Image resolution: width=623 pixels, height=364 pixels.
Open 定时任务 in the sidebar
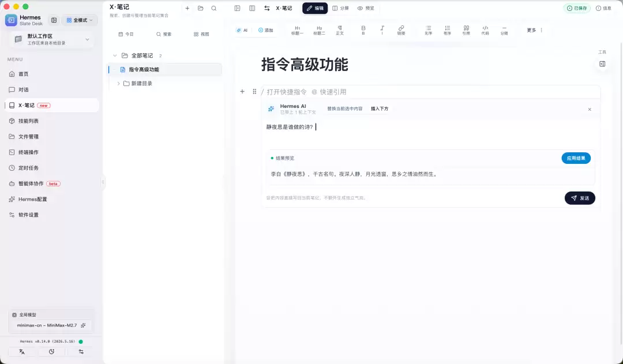click(x=52, y=168)
